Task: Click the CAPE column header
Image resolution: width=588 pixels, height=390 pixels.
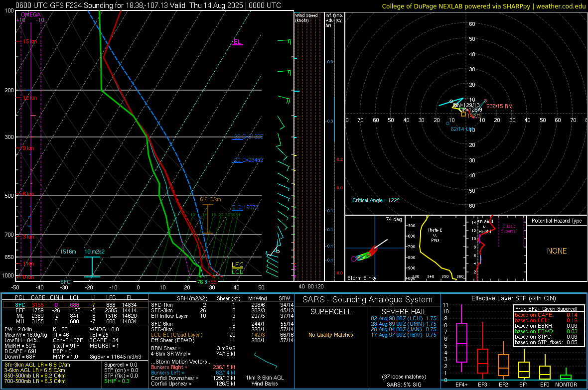Action: pos(38,297)
